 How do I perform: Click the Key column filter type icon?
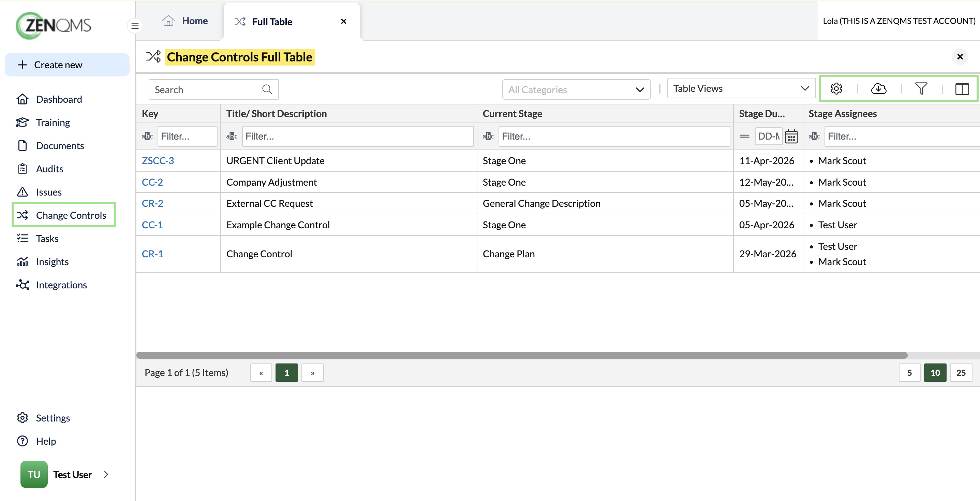point(147,136)
